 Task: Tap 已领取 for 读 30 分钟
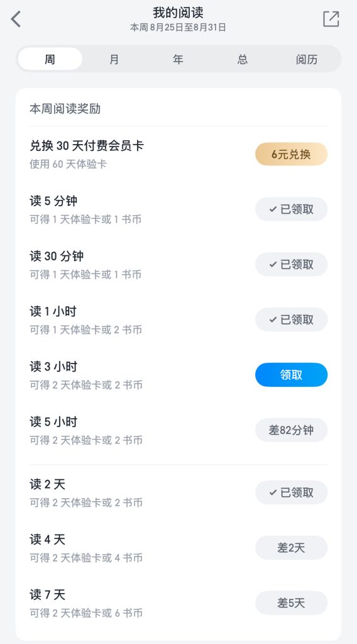292,265
